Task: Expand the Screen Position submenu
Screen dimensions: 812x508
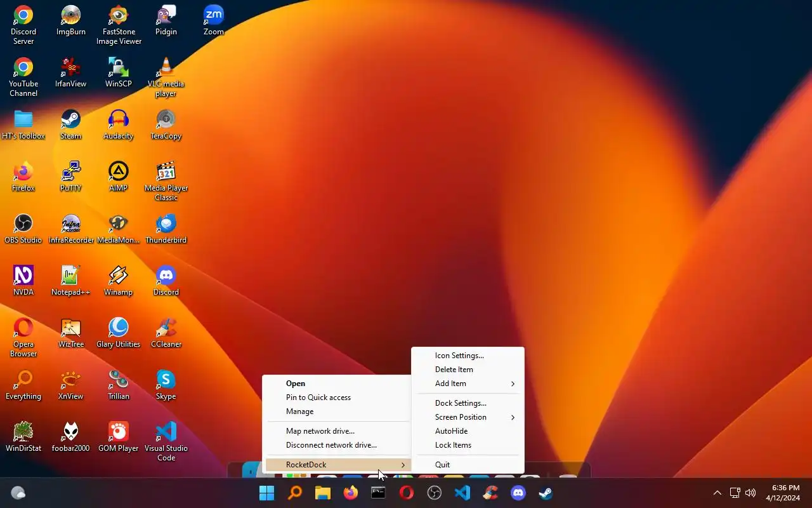Action: click(468, 417)
